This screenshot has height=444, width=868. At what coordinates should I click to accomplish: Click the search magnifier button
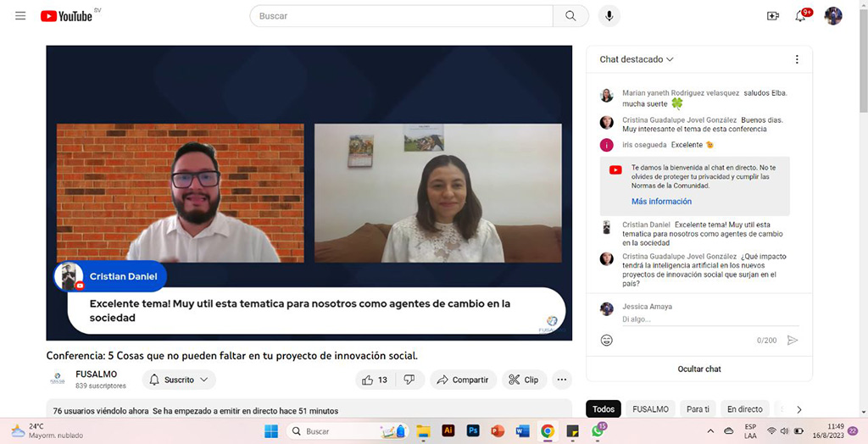(570, 16)
